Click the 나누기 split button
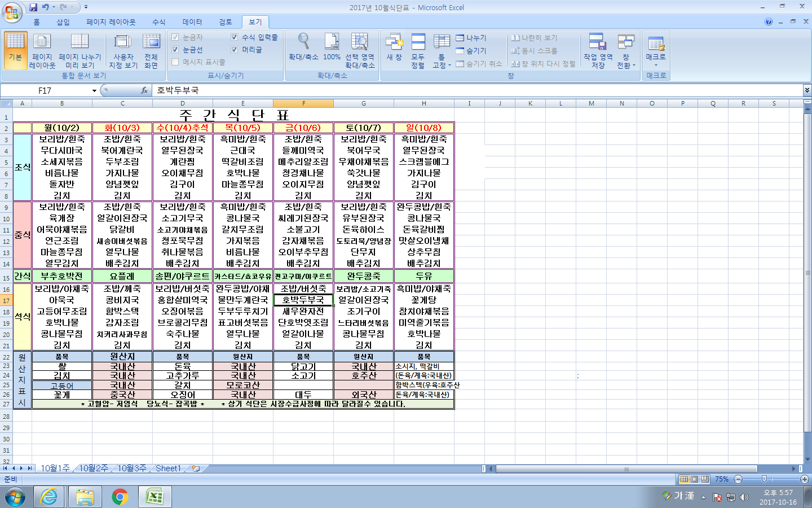 pos(471,38)
